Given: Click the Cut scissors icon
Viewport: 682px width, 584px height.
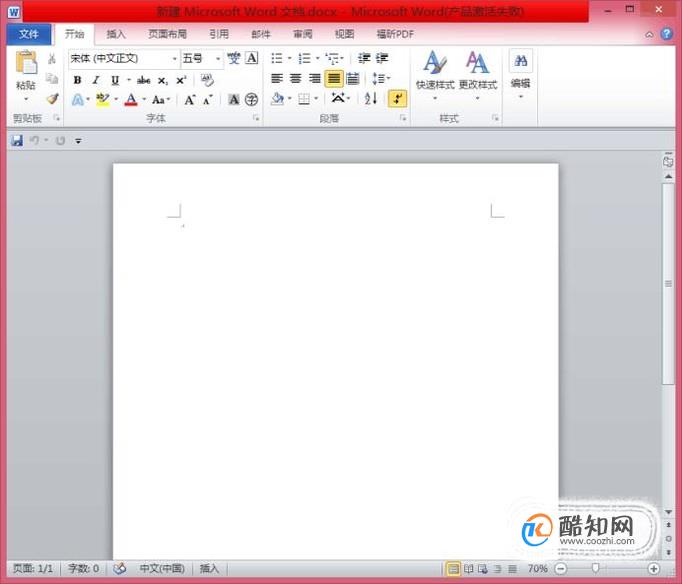Looking at the screenshot, I should tap(52, 59).
